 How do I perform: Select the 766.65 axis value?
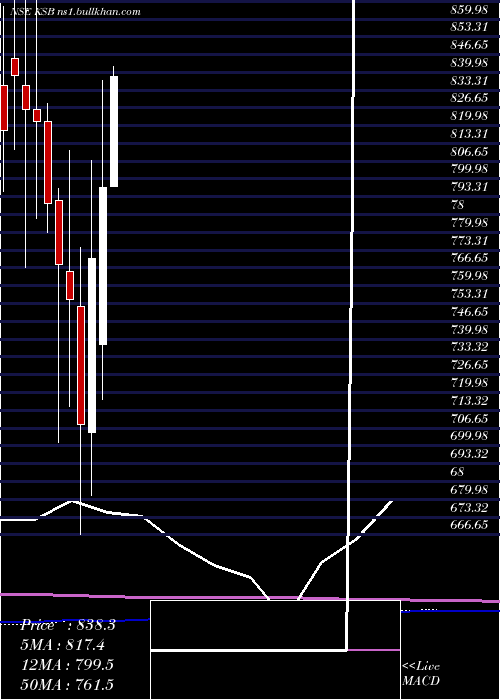469,258
